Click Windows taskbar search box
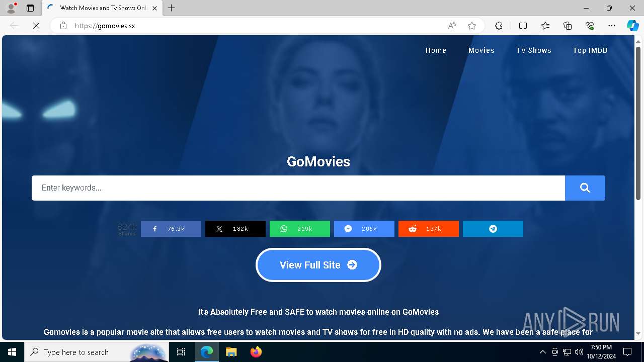The image size is (644, 362). click(x=97, y=352)
